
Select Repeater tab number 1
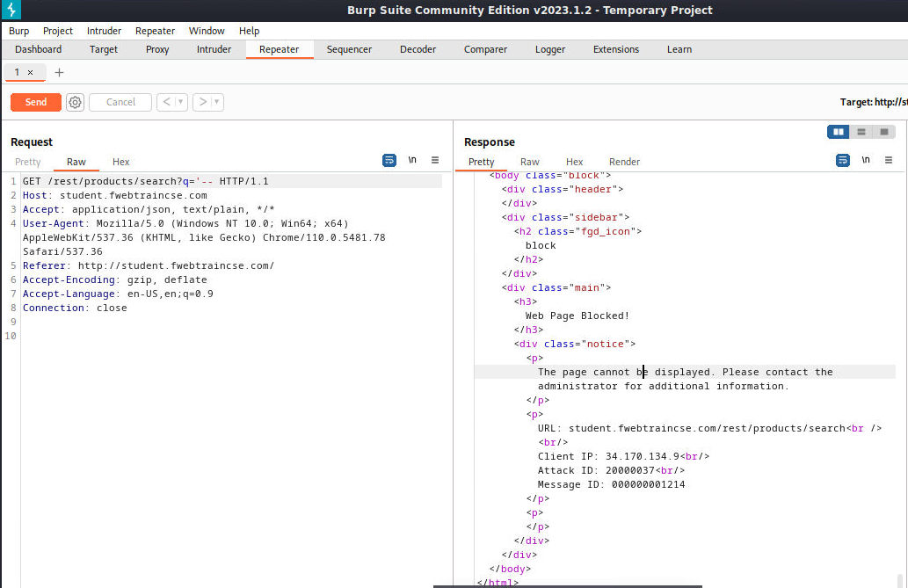pyautogui.click(x=18, y=72)
